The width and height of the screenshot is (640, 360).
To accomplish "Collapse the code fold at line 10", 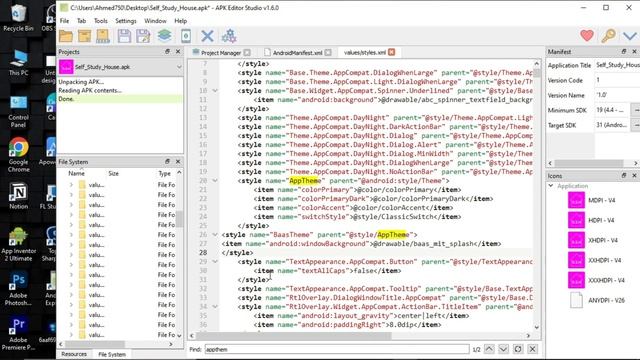I will [215, 91].
